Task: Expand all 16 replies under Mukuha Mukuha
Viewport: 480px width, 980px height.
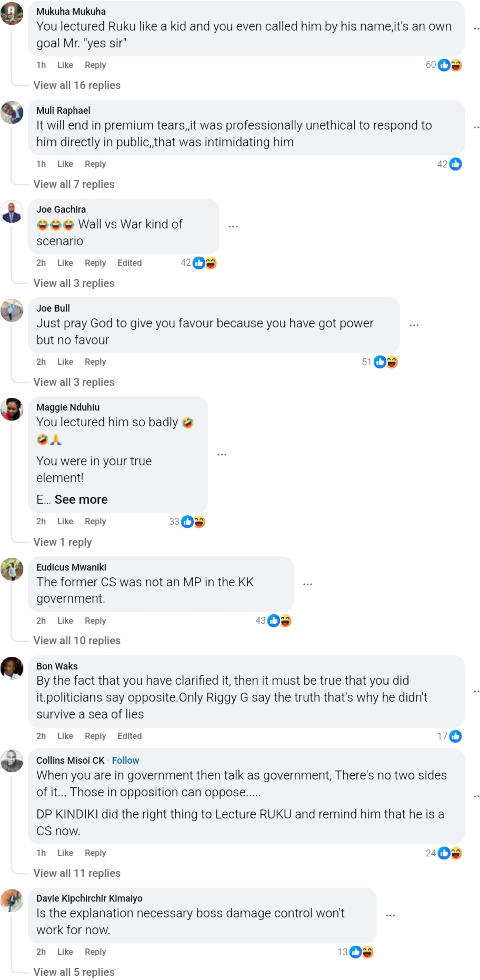Action: click(77, 85)
